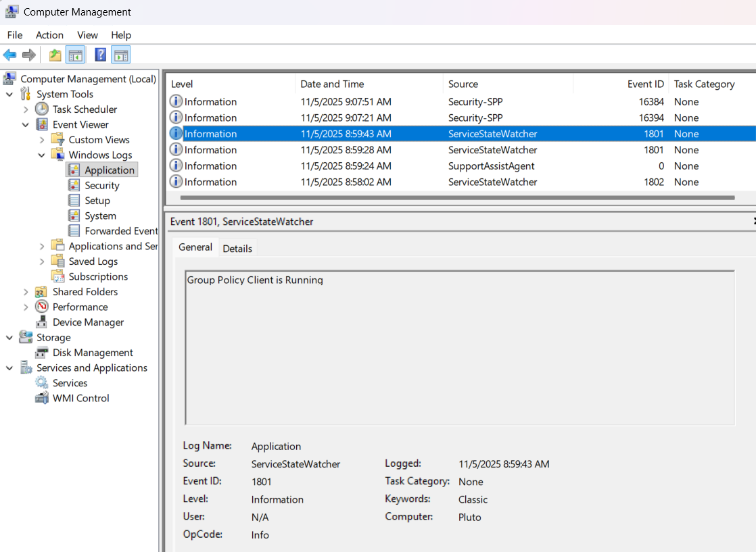Click the Saved Logs folder icon
756x552 pixels.
(x=58, y=261)
